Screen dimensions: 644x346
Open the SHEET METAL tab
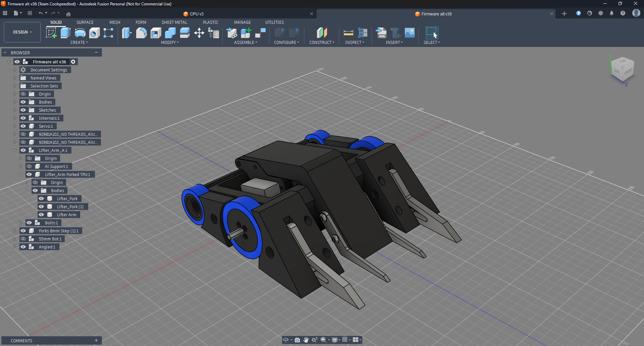coord(174,22)
